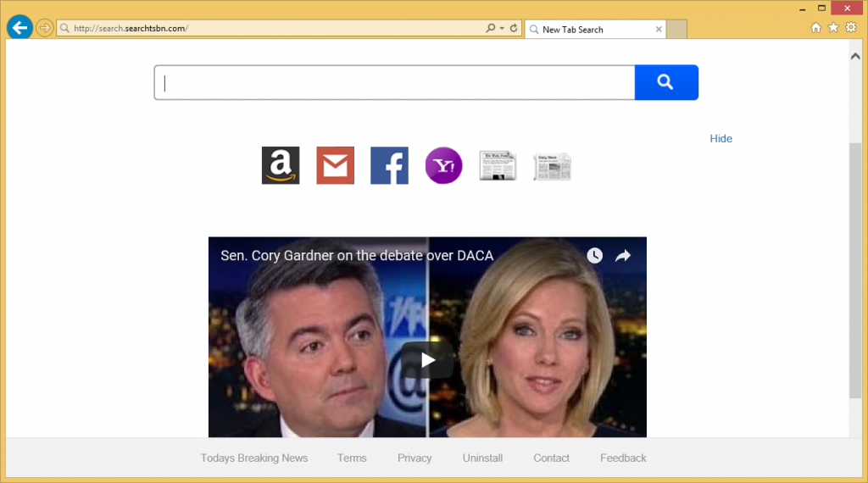Click the Watch Later clock icon on video
The width and height of the screenshot is (868, 483).
594,256
